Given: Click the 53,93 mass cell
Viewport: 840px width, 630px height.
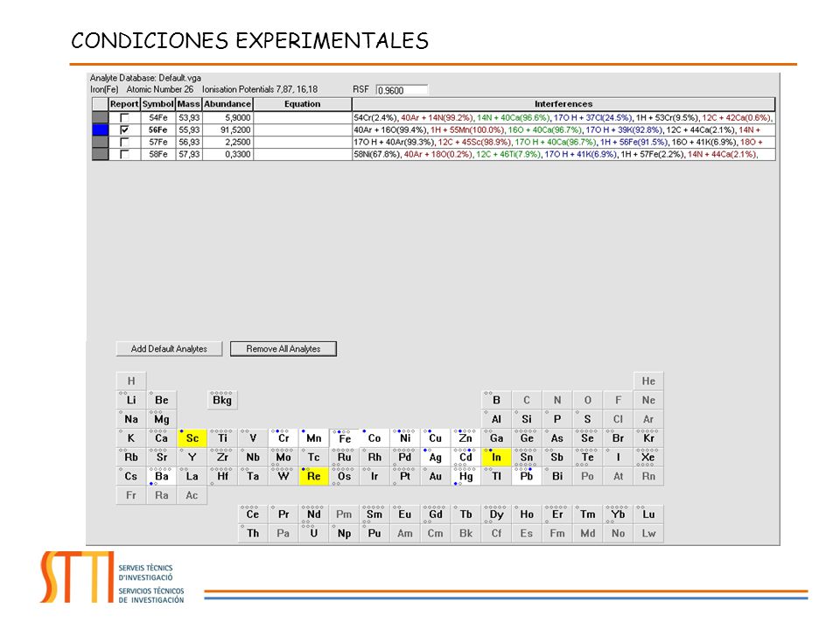Looking at the screenshot, I should [189, 117].
